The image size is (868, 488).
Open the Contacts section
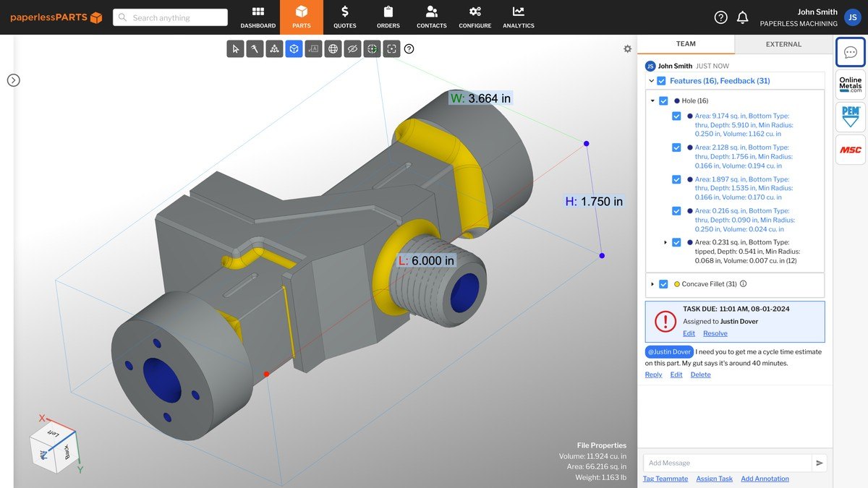tap(432, 17)
